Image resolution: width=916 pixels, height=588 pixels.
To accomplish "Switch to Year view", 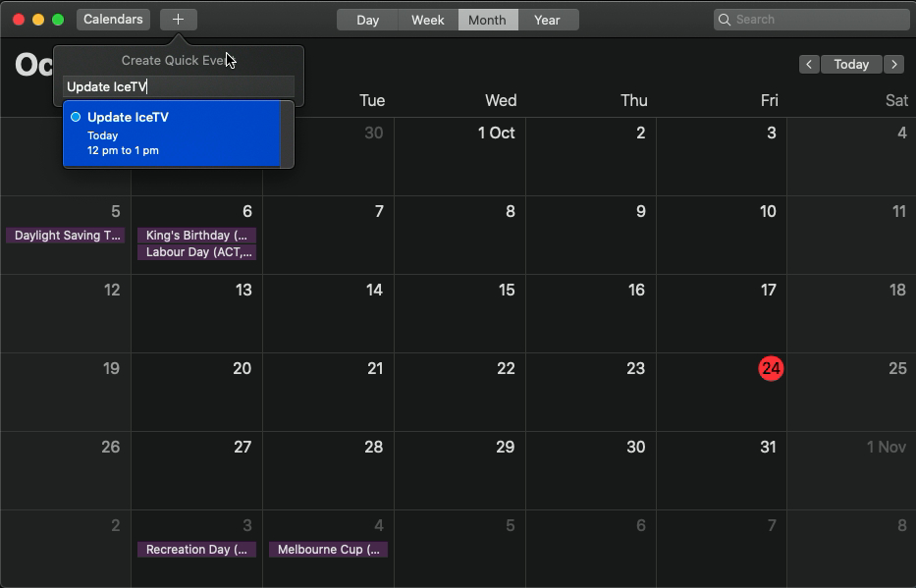I will coord(548,20).
